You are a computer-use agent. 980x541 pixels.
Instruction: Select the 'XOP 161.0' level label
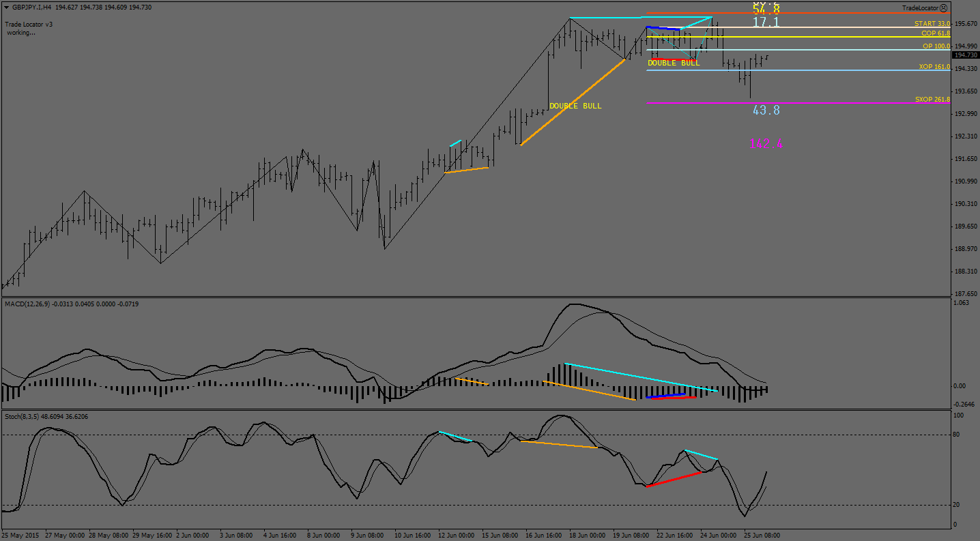coord(934,67)
